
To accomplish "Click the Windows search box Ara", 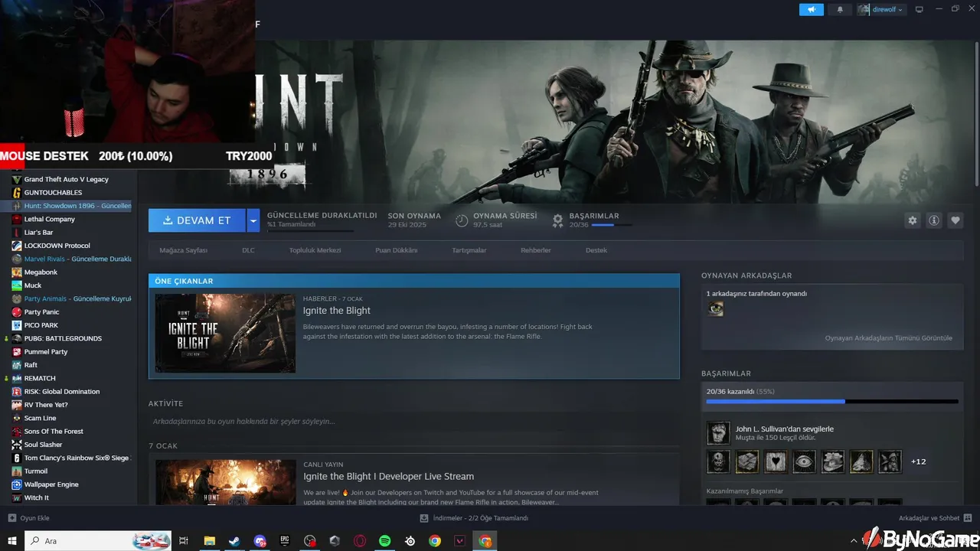I will (98, 541).
